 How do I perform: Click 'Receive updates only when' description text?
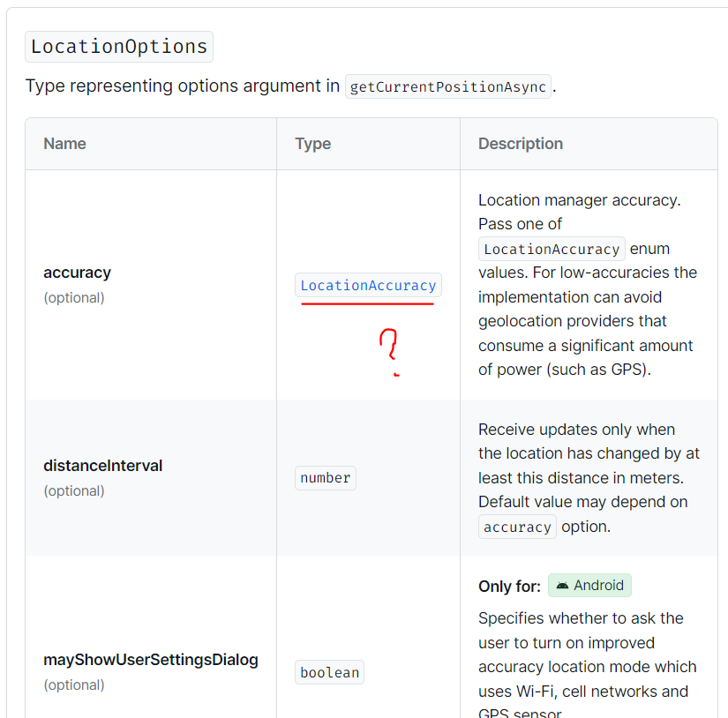pos(576,430)
